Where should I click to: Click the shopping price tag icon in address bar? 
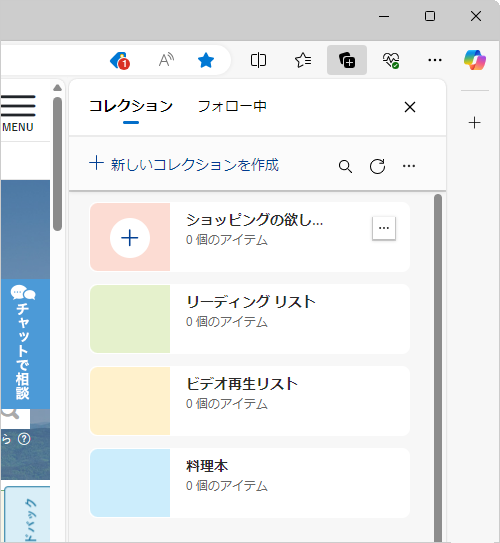[120, 61]
